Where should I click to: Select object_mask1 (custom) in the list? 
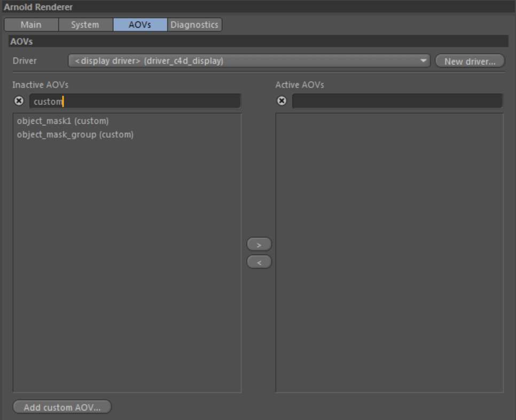tap(63, 121)
